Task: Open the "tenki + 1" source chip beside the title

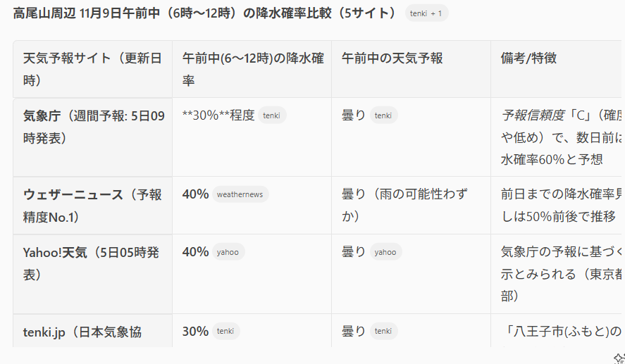Action: point(426,13)
